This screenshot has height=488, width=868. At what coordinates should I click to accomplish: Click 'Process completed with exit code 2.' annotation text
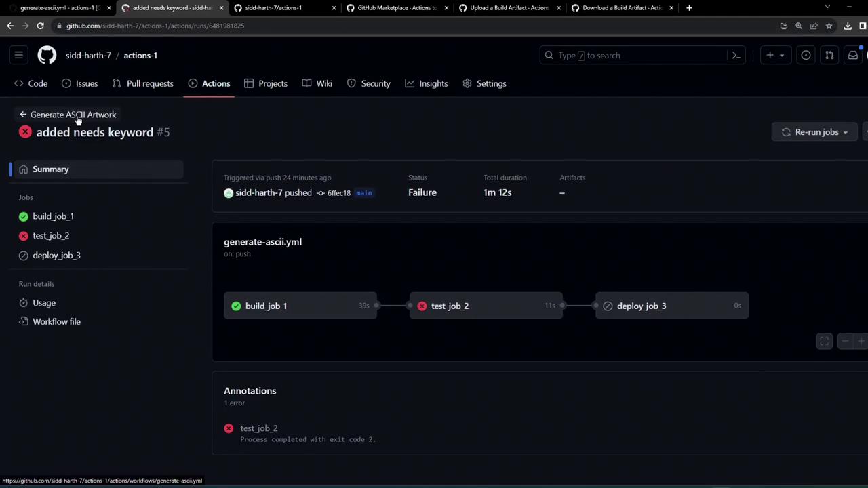point(308,440)
